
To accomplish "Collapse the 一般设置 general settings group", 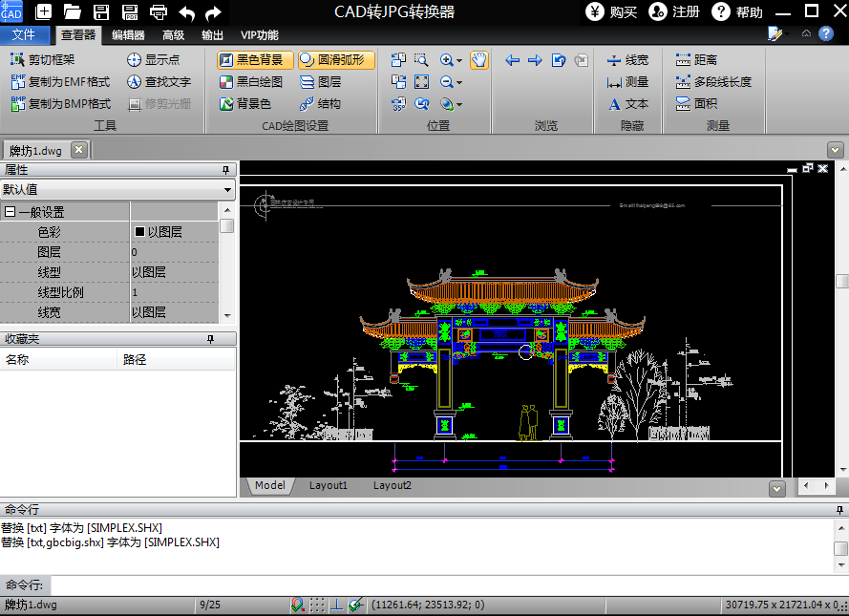I will click(x=10, y=212).
